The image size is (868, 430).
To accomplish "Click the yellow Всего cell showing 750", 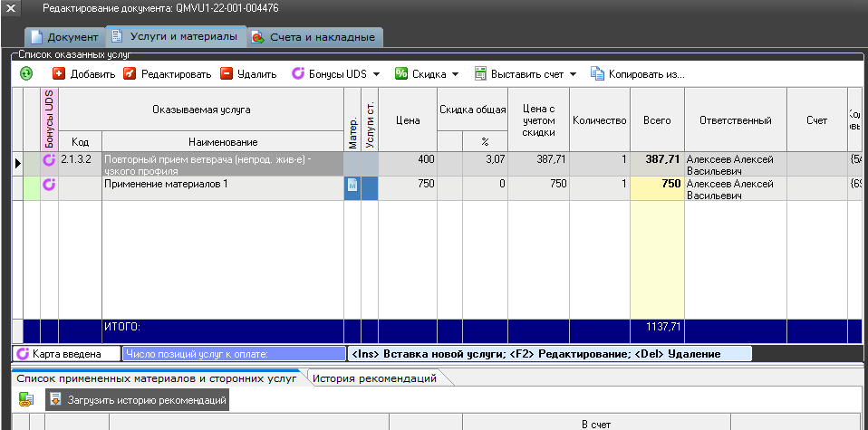I will [656, 184].
